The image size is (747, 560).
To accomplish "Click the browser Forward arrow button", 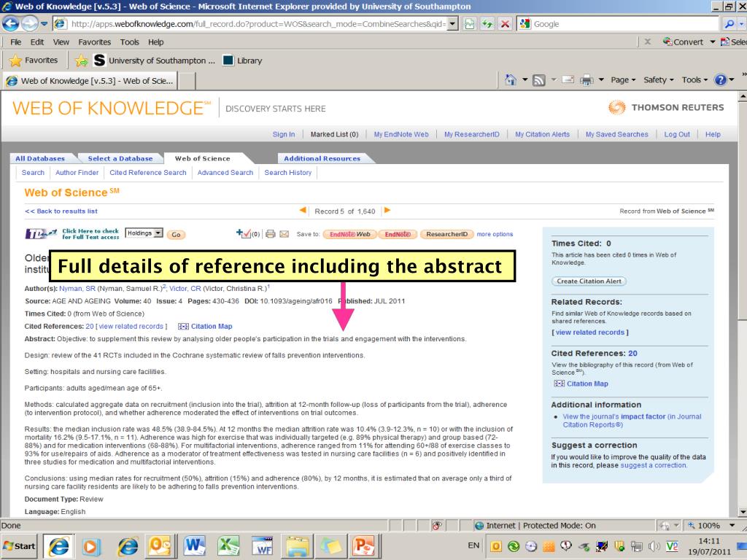I will tap(29, 23).
